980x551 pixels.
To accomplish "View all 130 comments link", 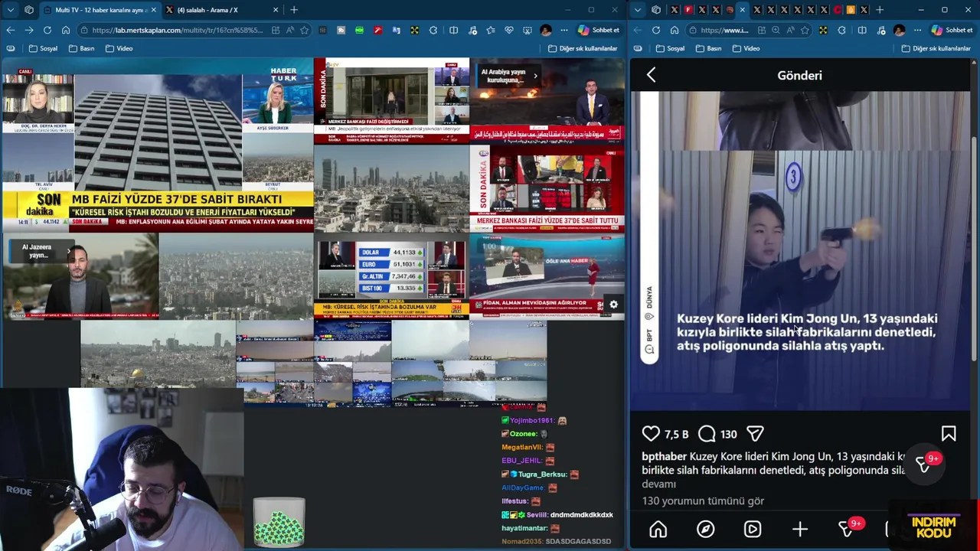I will (x=703, y=500).
